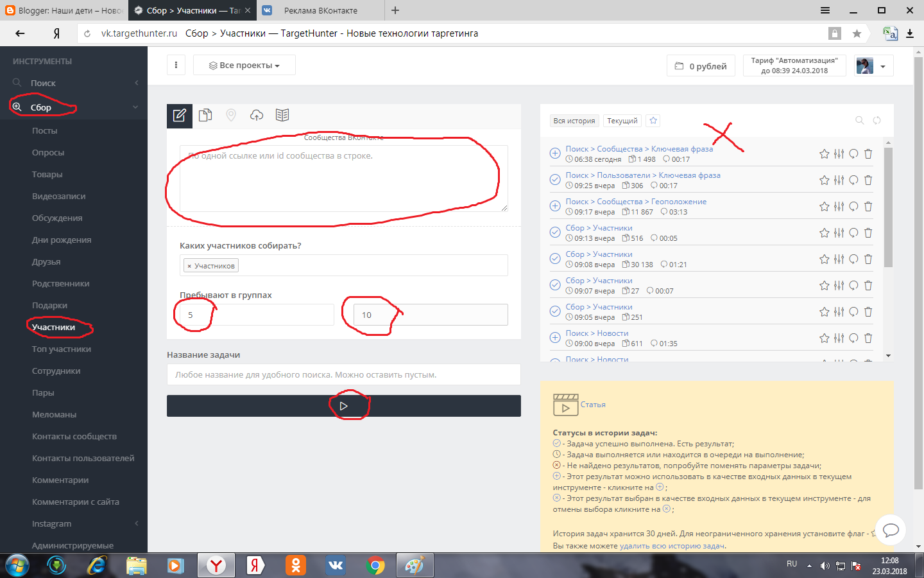Open the Каких участников собирать selector
This screenshot has width=924, height=578.
(x=344, y=265)
